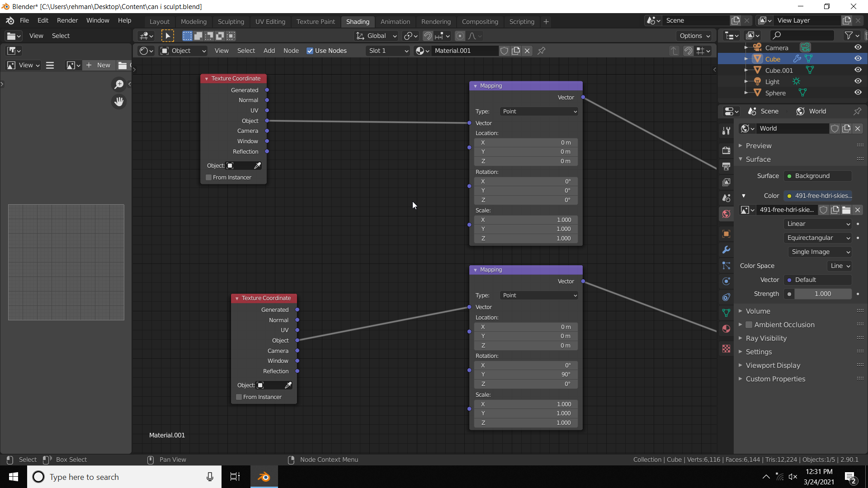Unlink Material.001 with the X button
Viewport: 868px width, 488px height.
(527, 51)
